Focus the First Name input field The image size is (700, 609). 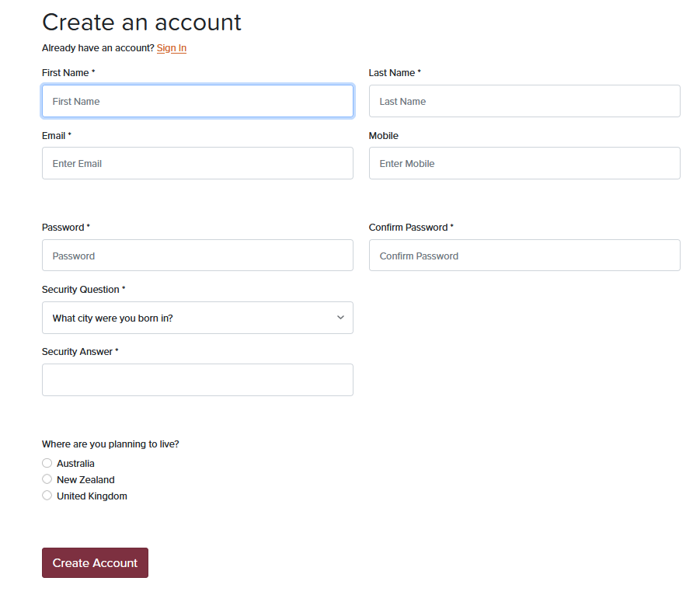click(197, 101)
